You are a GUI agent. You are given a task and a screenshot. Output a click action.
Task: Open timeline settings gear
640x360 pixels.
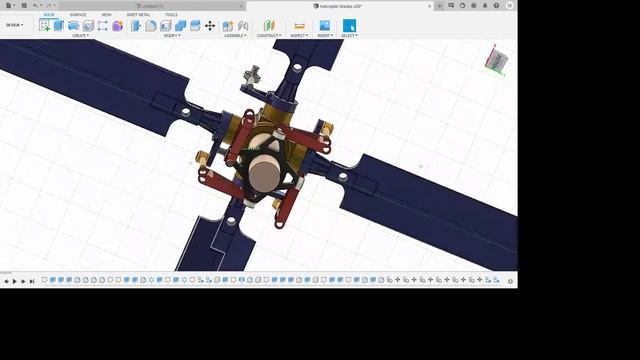(x=510, y=281)
